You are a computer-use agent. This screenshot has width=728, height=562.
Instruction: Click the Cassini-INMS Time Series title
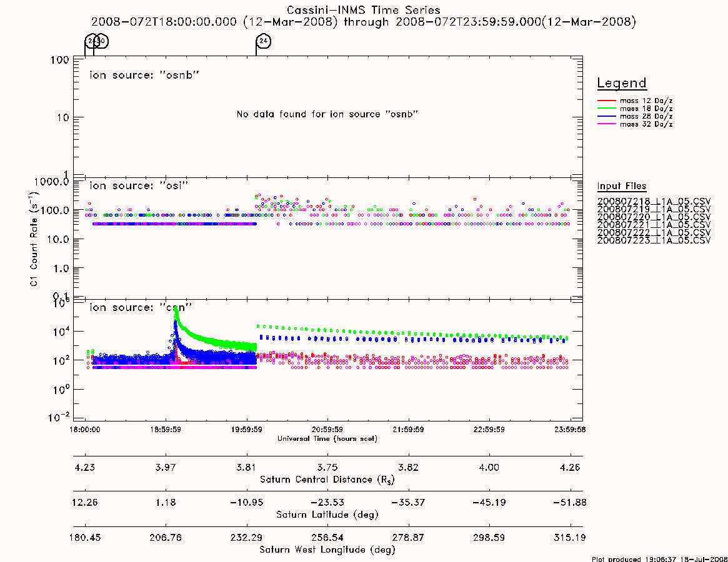click(364, 10)
